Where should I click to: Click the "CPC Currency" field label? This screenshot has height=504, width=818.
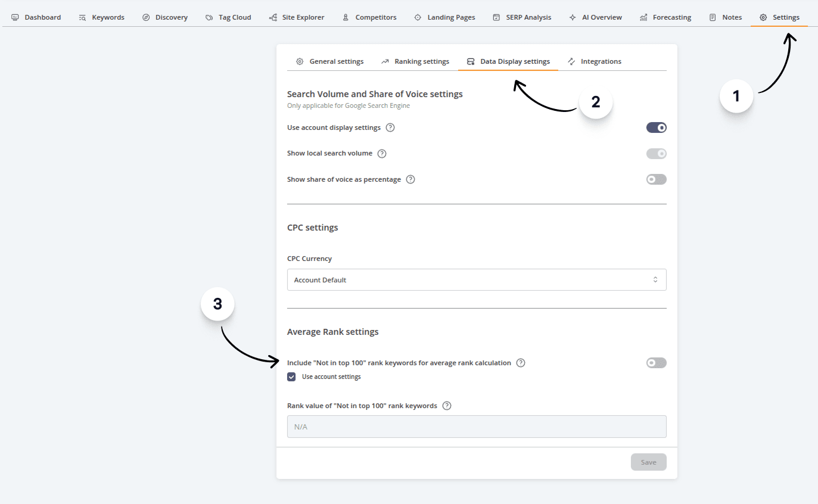pos(309,259)
